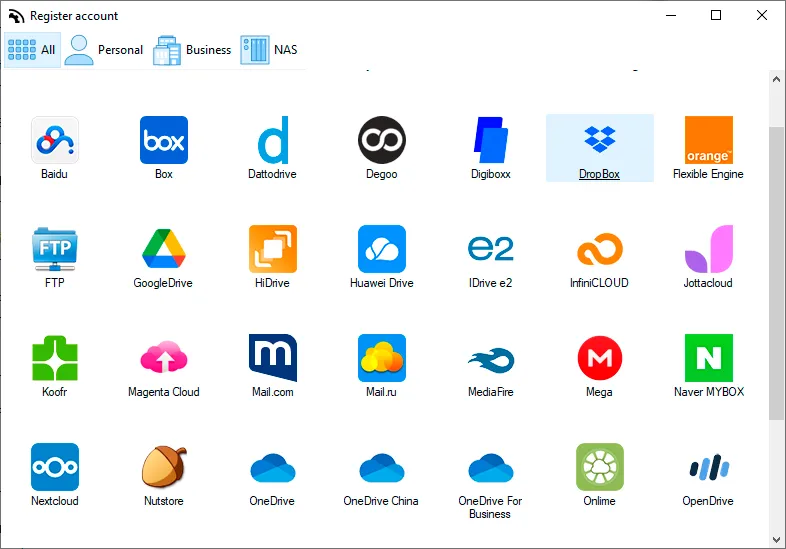Maximize the Register account window
The image size is (786, 549).
pos(716,16)
